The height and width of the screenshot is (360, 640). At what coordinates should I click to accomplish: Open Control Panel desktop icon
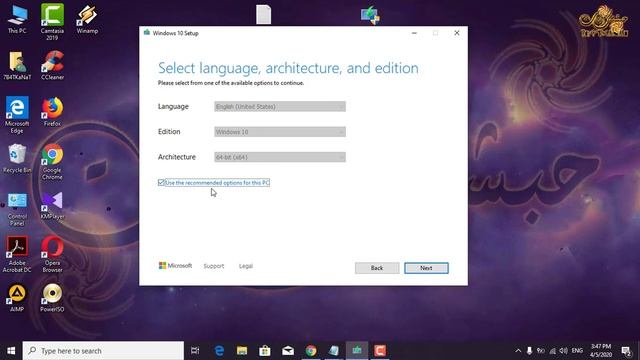(17, 209)
